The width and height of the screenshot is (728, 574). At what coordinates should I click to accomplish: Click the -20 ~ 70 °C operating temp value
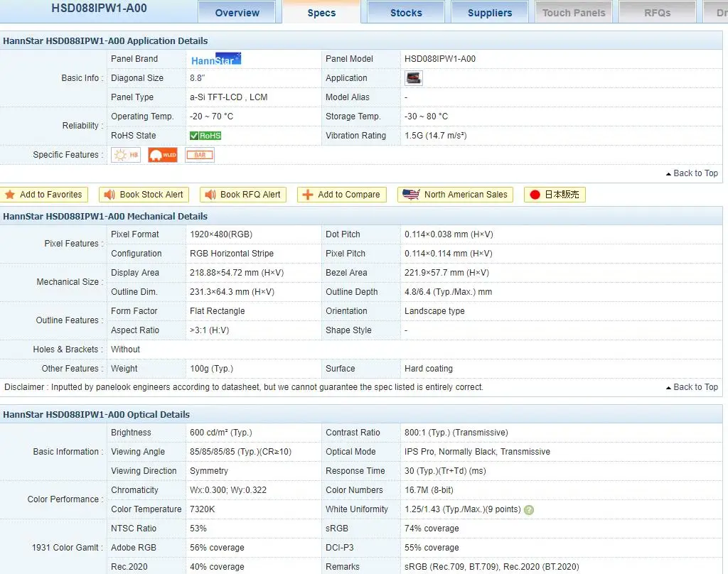[211, 117]
